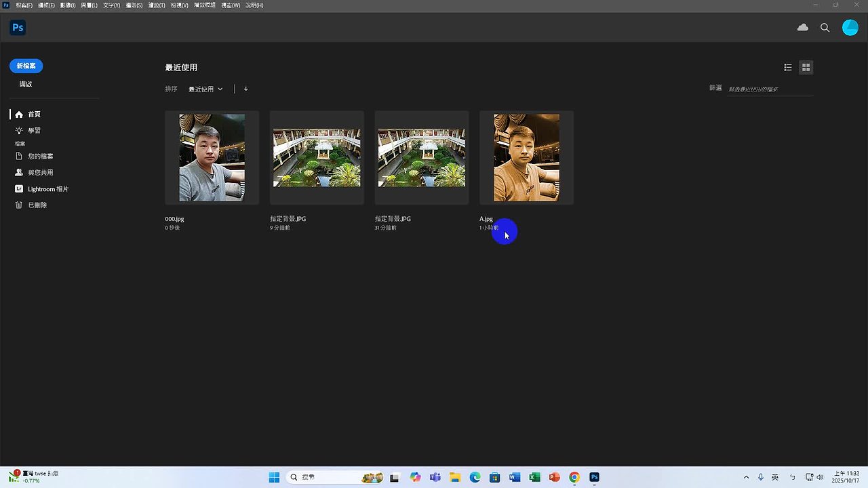Switch to list view of recent files

pos(788,67)
